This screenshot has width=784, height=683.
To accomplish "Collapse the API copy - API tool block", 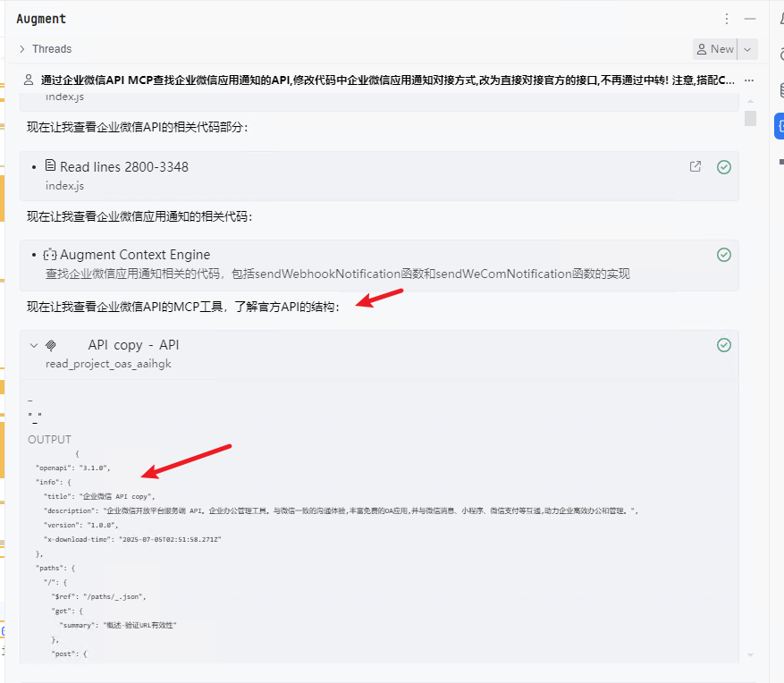I will (x=34, y=345).
